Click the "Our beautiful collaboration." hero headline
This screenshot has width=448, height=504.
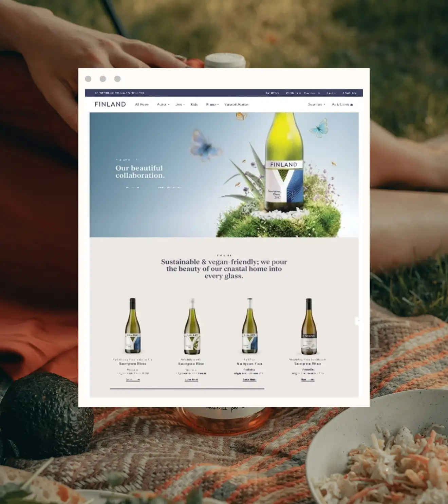click(x=140, y=172)
